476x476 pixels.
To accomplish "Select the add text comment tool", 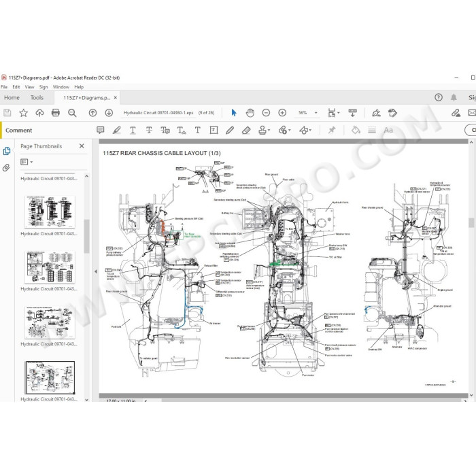I will (197, 131).
